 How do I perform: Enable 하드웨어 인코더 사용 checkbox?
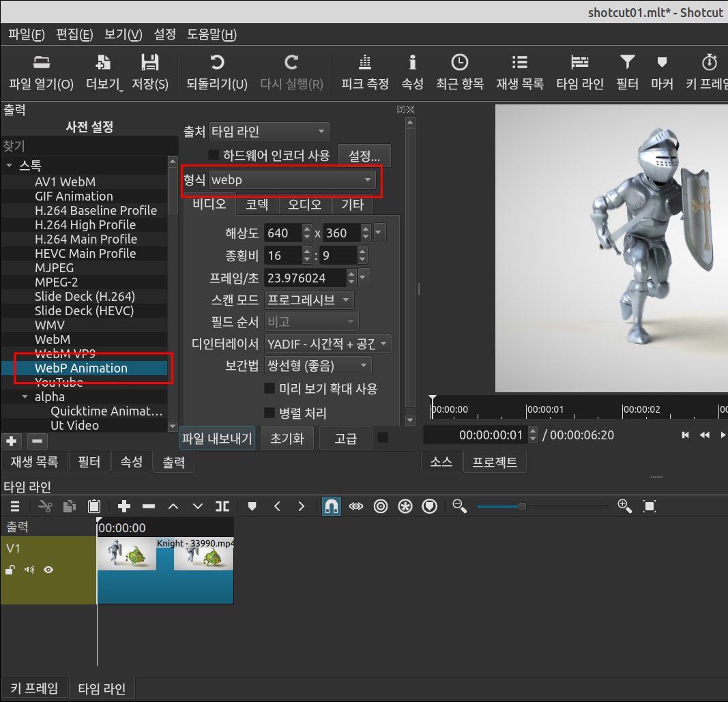tap(214, 155)
